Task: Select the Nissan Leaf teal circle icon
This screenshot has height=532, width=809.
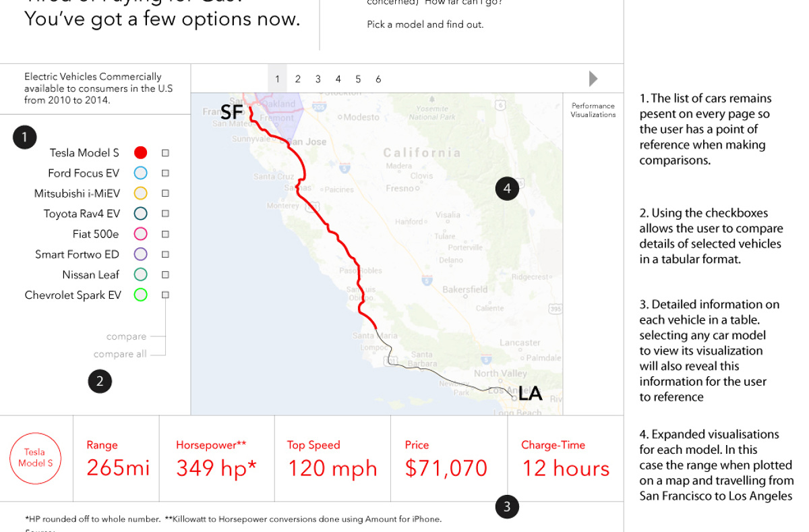Action: pos(140,274)
